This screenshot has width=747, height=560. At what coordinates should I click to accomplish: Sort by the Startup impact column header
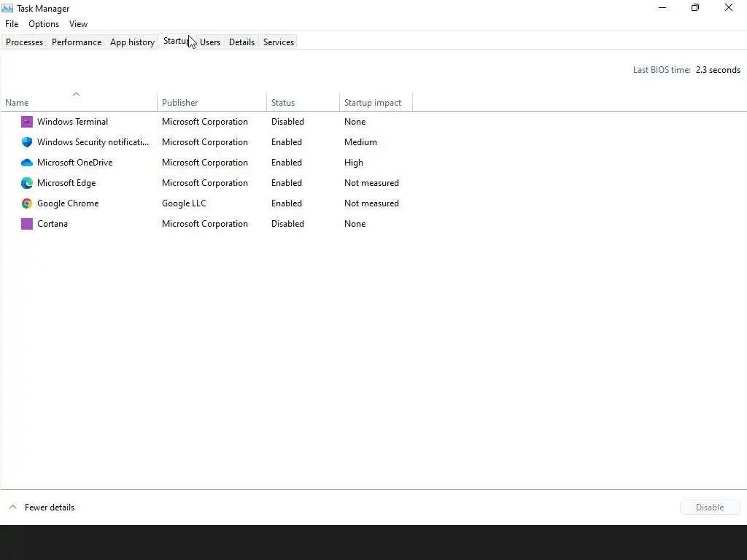pos(376,102)
